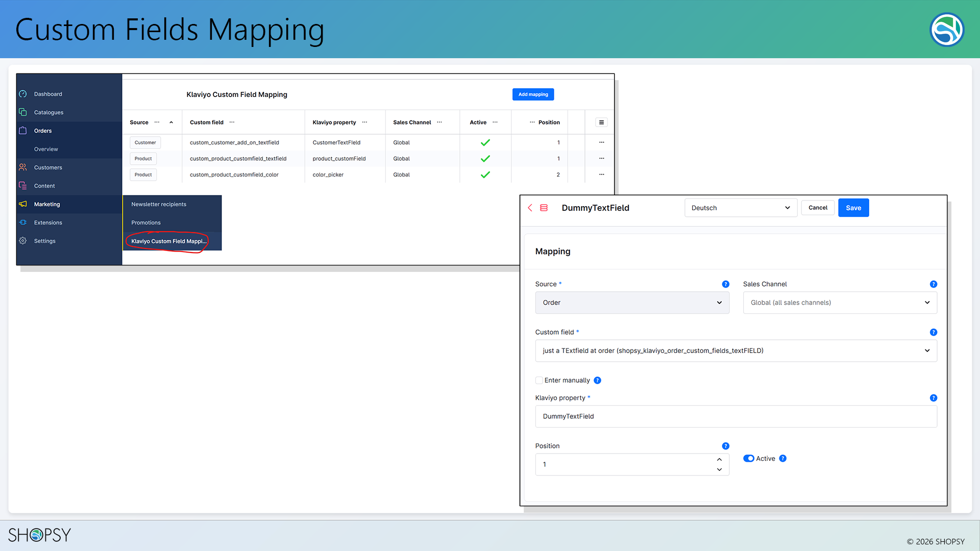Increase the Position value with up arrow

pos(719,460)
